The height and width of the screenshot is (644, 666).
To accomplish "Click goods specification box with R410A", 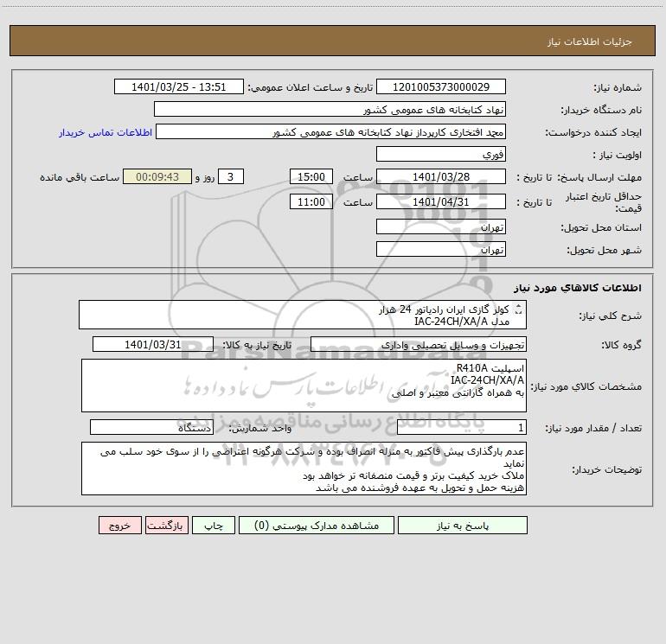I will [x=304, y=386].
